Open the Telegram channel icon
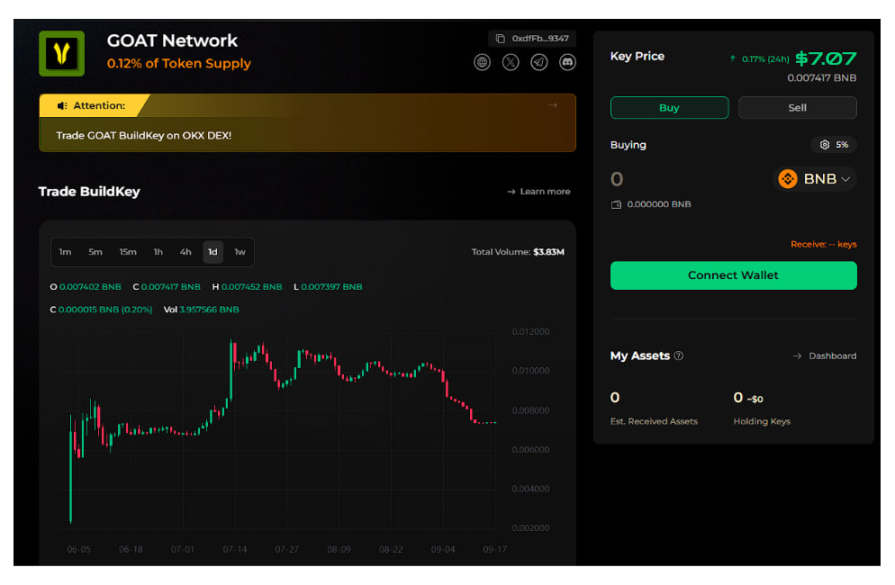The height and width of the screenshot is (585, 895). tap(539, 62)
